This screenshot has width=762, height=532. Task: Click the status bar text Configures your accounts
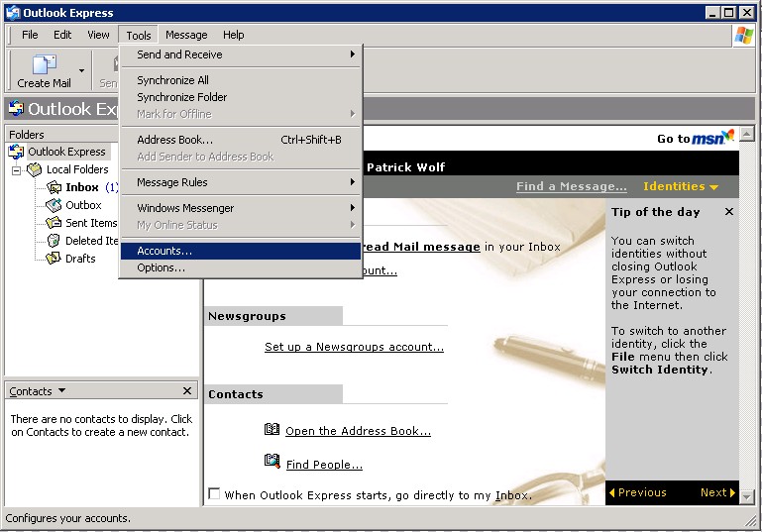click(x=68, y=518)
